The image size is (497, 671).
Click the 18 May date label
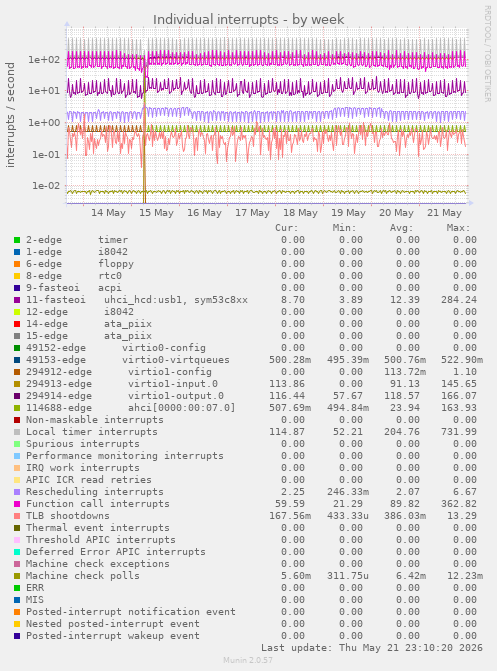click(300, 213)
